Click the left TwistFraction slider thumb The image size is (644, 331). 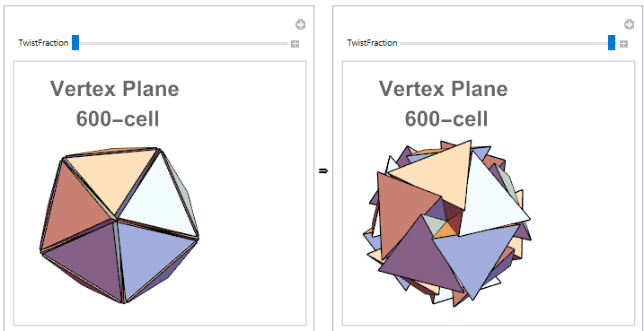(75, 43)
